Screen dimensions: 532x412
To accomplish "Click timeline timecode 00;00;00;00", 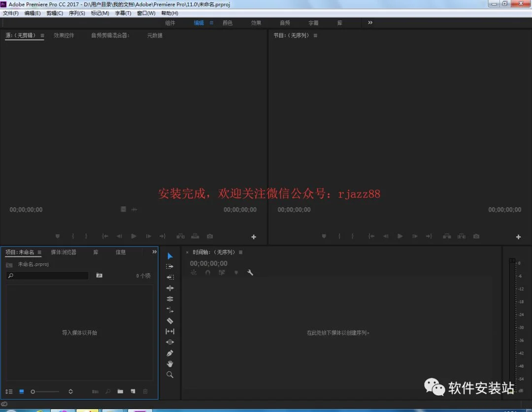I will tap(209, 263).
